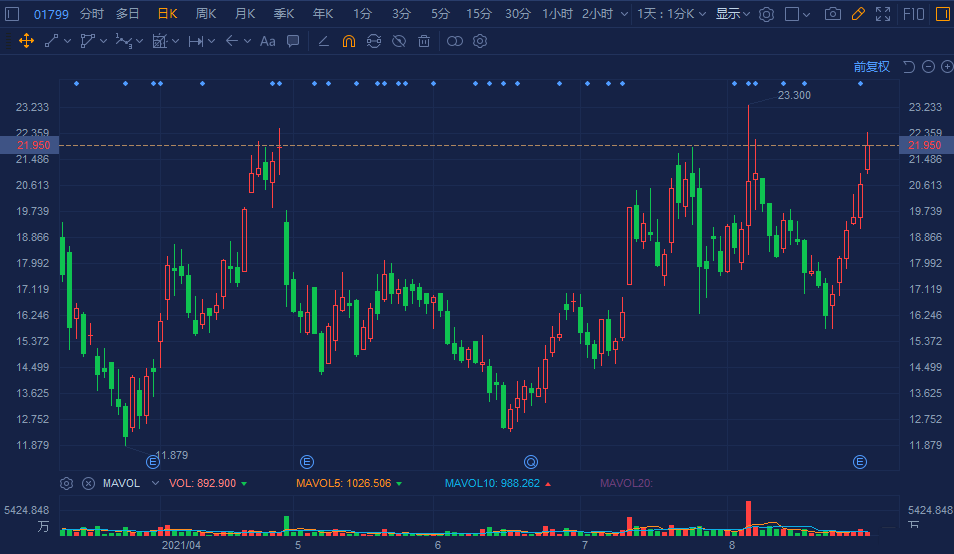This screenshot has width=954, height=554.
Task: Toggle the pencil drawing mode
Action: [x=858, y=14]
